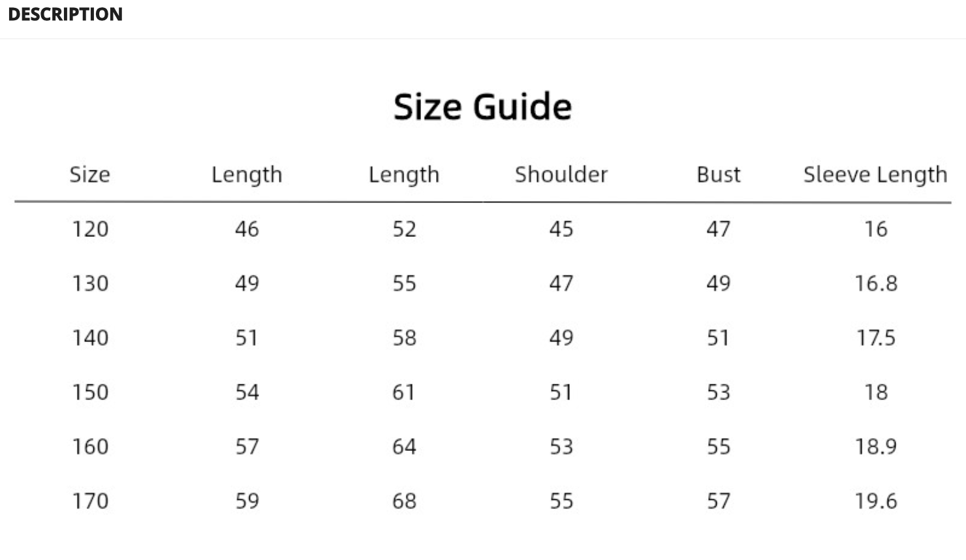
Task: Select the Size column header
Action: tap(90, 175)
